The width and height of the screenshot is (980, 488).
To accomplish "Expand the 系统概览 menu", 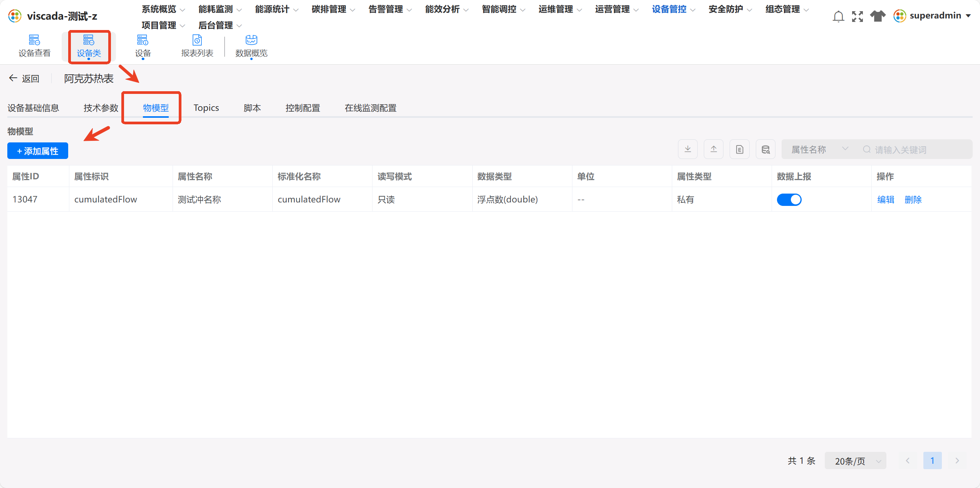I will click(163, 9).
